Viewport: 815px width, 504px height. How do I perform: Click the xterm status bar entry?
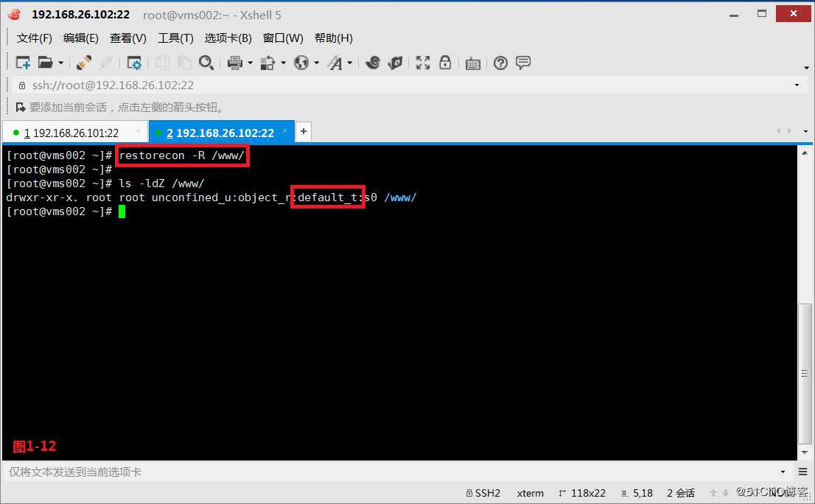tap(530, 493)
